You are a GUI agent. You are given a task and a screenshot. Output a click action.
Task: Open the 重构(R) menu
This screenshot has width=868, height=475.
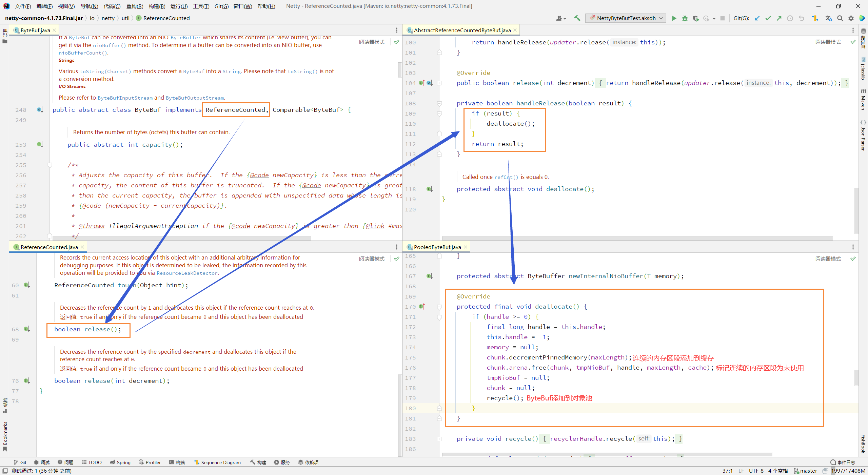tap(135, 6)
